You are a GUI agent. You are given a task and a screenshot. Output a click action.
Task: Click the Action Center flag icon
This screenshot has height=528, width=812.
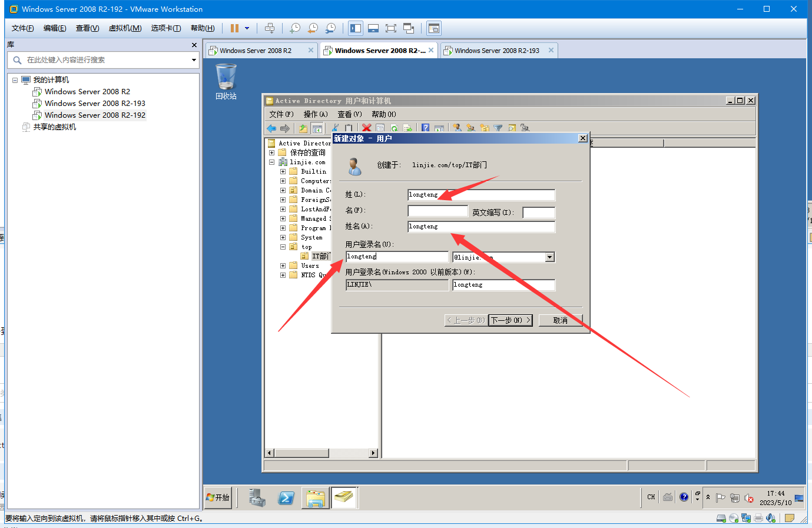(x=720, y=498)
